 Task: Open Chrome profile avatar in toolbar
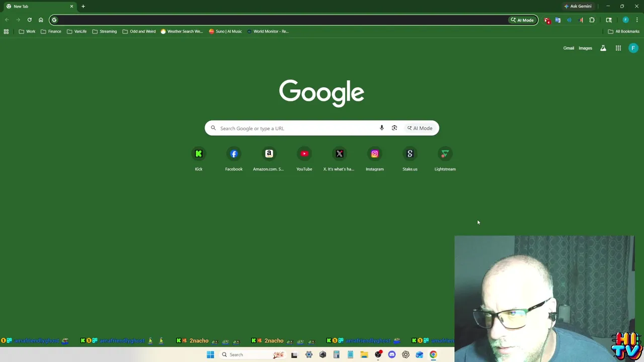[x=625, y=20]
